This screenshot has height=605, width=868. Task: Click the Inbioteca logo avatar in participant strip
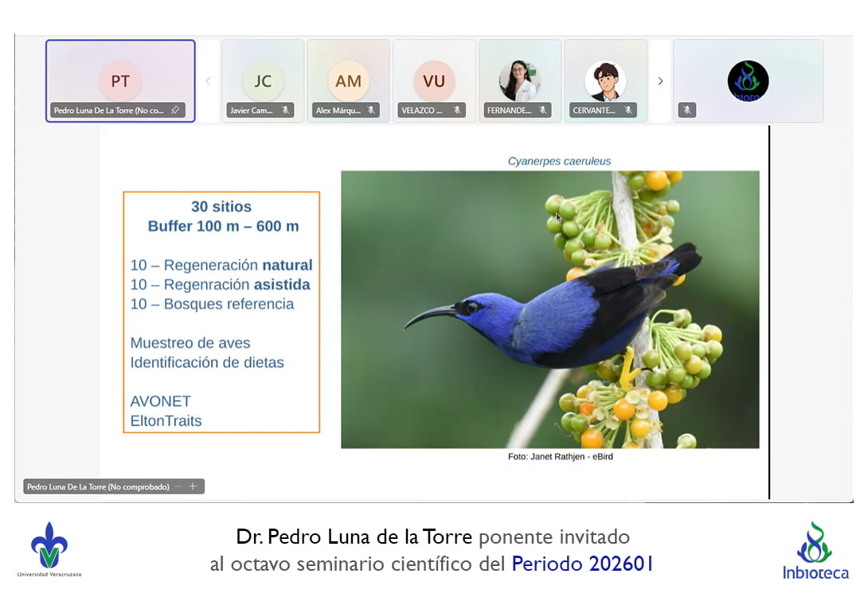coord(748,80)
